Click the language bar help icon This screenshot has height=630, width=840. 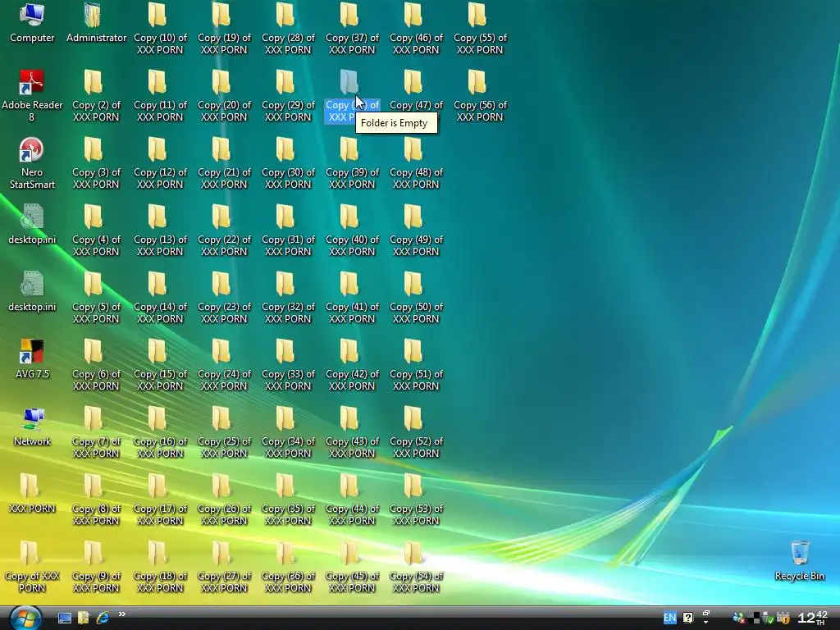point(688,618)
